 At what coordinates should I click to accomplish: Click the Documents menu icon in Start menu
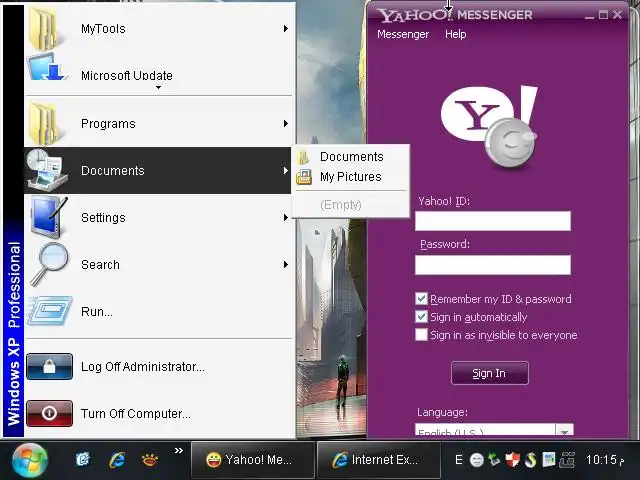[46, 170]
